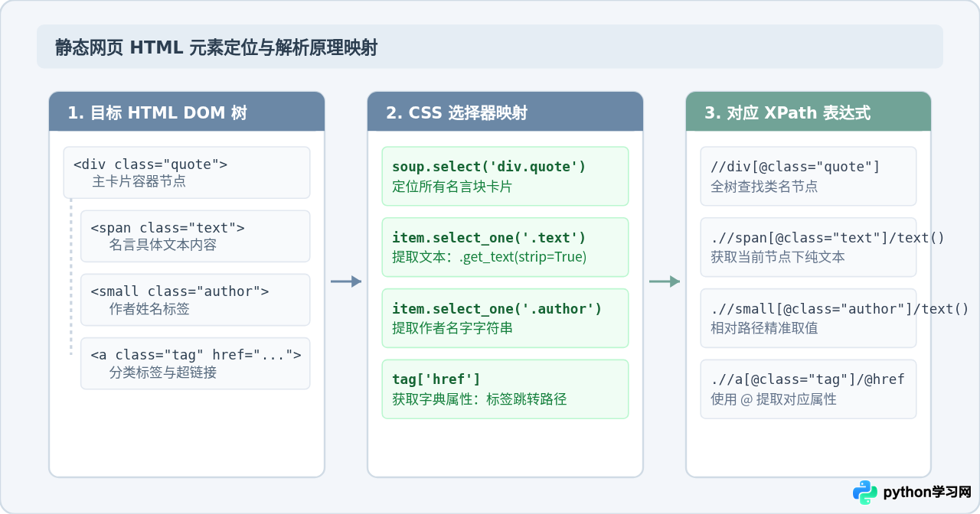Click the <small class="author"> node card
Image resolution: width=980 pixels, height=514 pixels.
click(195, 300)
